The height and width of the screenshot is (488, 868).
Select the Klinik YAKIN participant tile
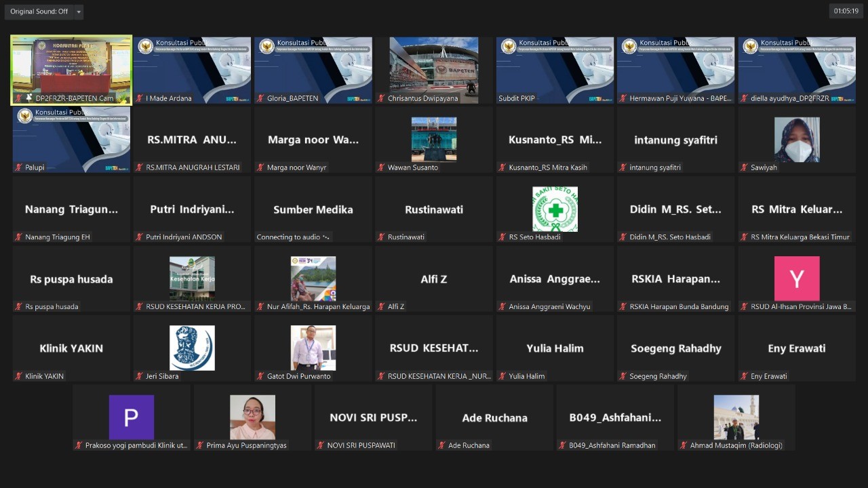(x=71, y=348)
